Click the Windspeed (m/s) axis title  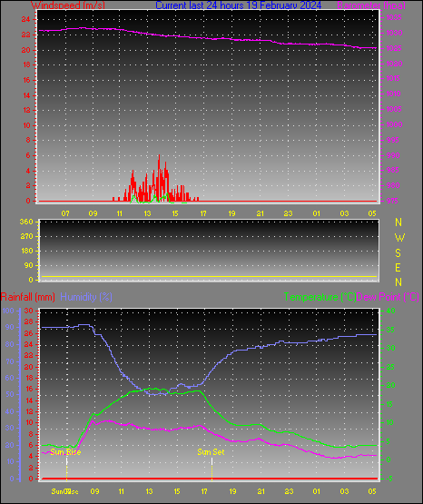68,5
